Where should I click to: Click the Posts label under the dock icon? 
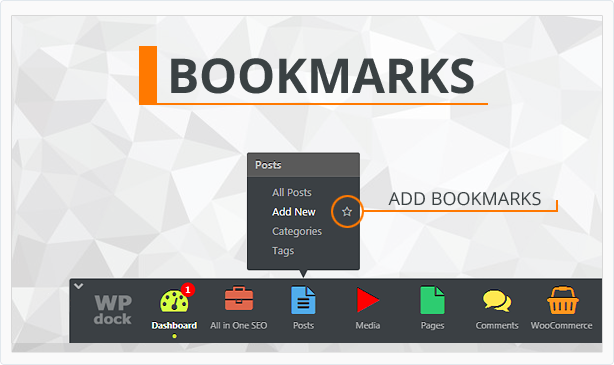click(303, 325)
